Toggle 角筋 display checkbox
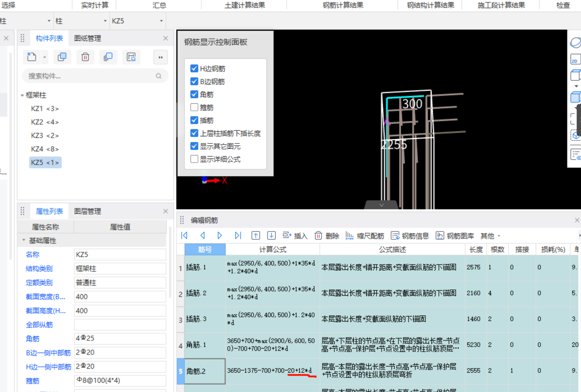Image resolution: width=581 pixels, height=392 pixels. 194,94
